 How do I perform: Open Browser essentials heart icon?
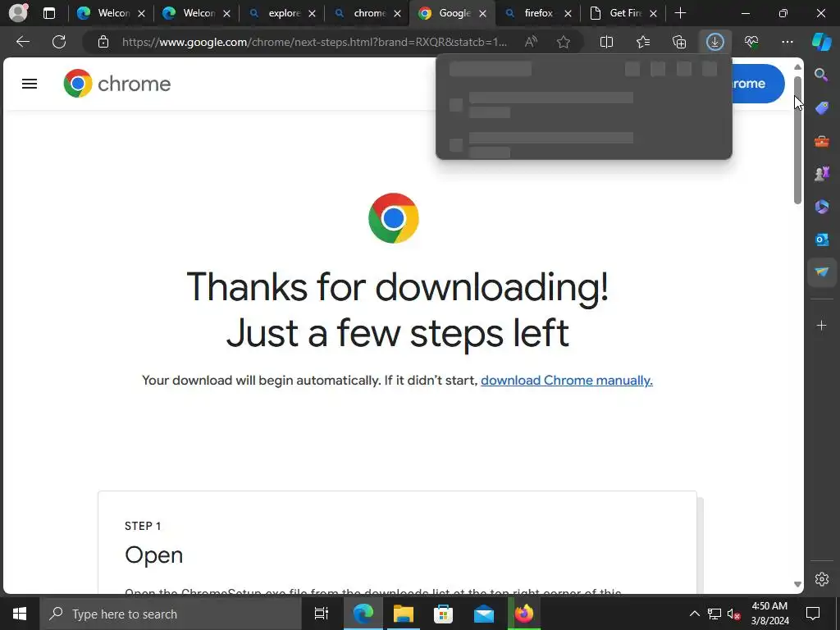point(751,42)
